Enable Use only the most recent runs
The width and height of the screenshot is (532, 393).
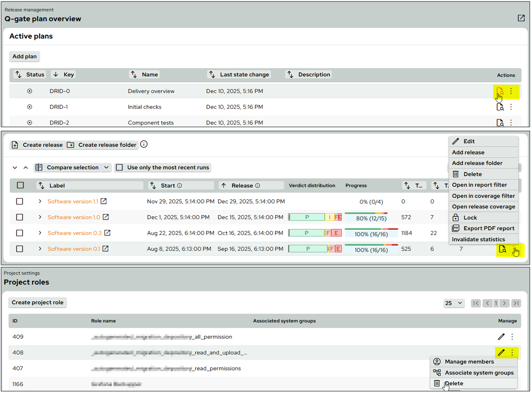tap(119, 168)
